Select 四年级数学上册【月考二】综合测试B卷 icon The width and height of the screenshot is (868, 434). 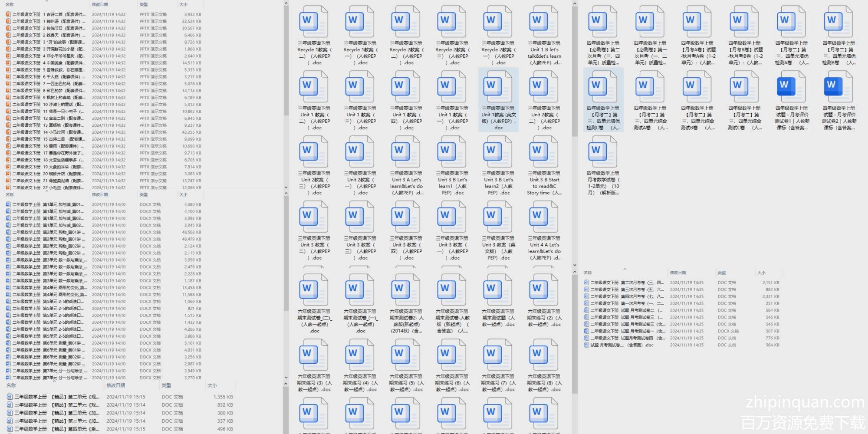pos(697,87)
